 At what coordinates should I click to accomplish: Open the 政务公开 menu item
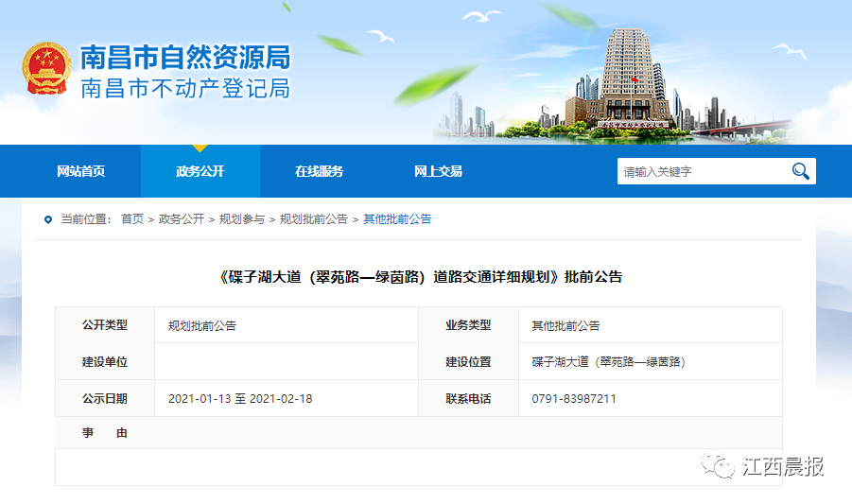click(200, 171)
